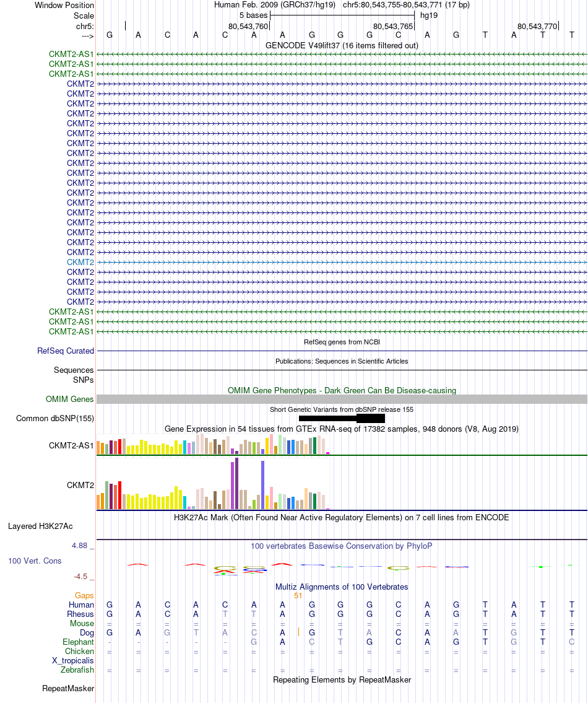Click the OMIM Genes label

click(70, 399)
